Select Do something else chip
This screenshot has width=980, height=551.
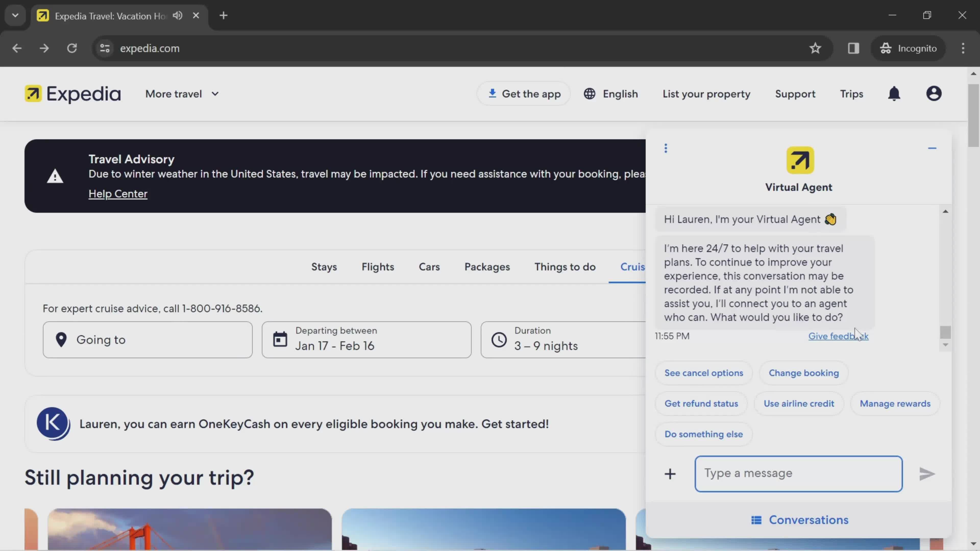pos(703,434)
